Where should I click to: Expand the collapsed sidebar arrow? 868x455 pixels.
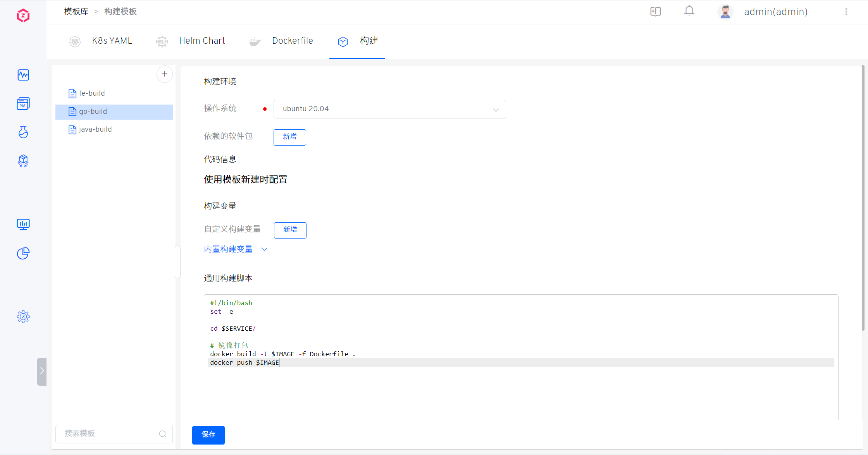point(42,371)
